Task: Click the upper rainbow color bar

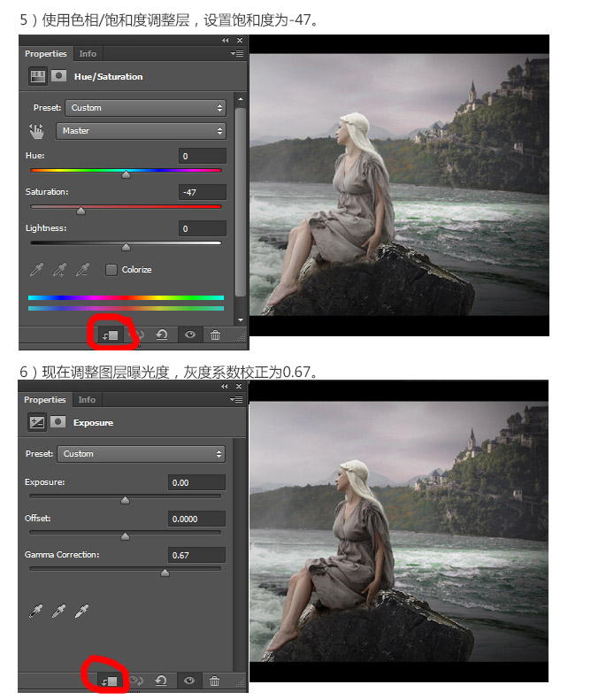Action: click(126, 297)
